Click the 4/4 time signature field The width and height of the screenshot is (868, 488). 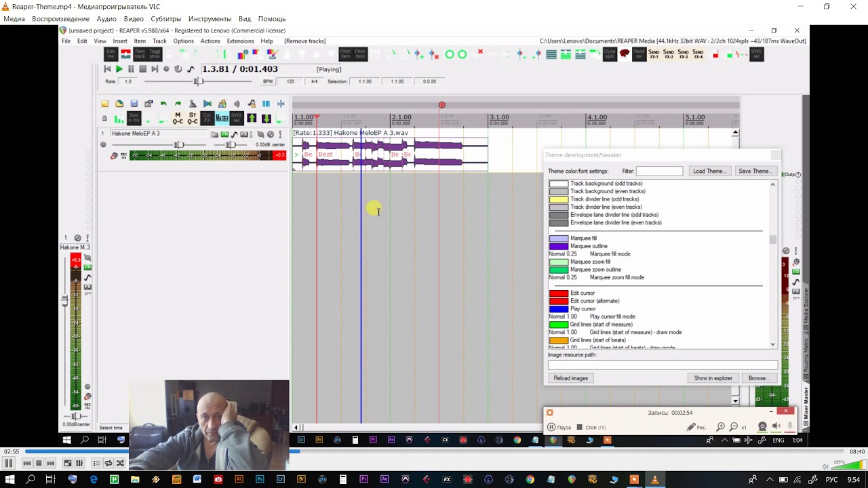click(314, 81)
